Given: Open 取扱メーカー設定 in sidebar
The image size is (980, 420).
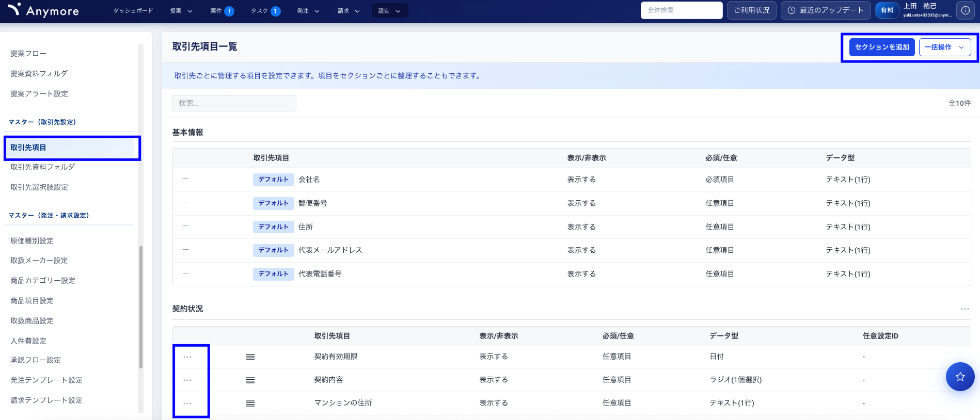Looking at the screenshot, I should pos(39,261).
